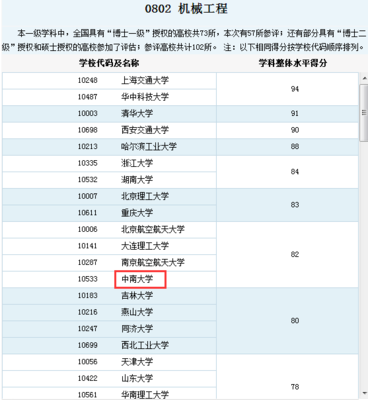Select 上海交通大学 in the list

point(145,80)
